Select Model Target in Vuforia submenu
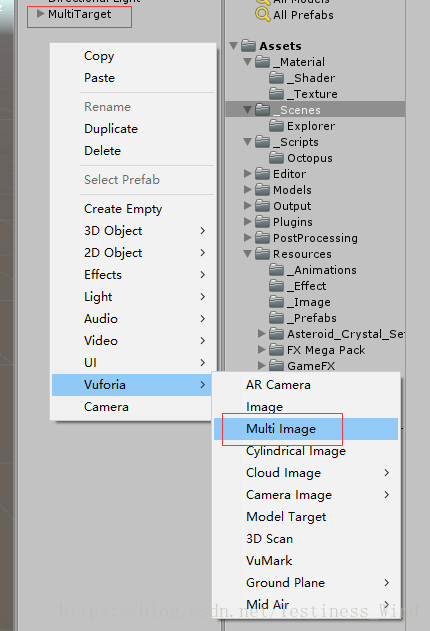430x631 pixels. [306, 517]
